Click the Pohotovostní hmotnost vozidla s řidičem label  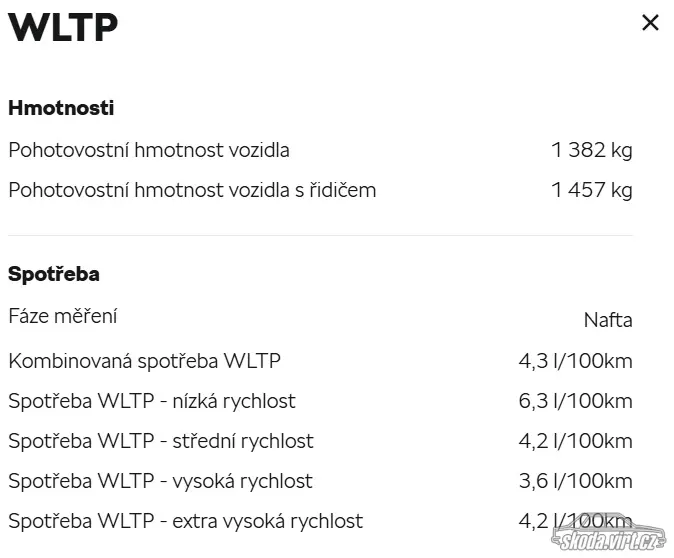point(192,190)
